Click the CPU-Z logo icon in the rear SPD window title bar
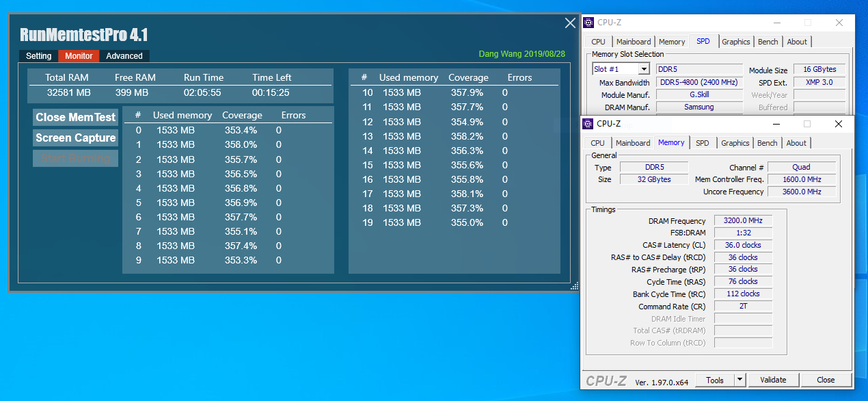Screen dimensions: 868x401 (588, 23)
